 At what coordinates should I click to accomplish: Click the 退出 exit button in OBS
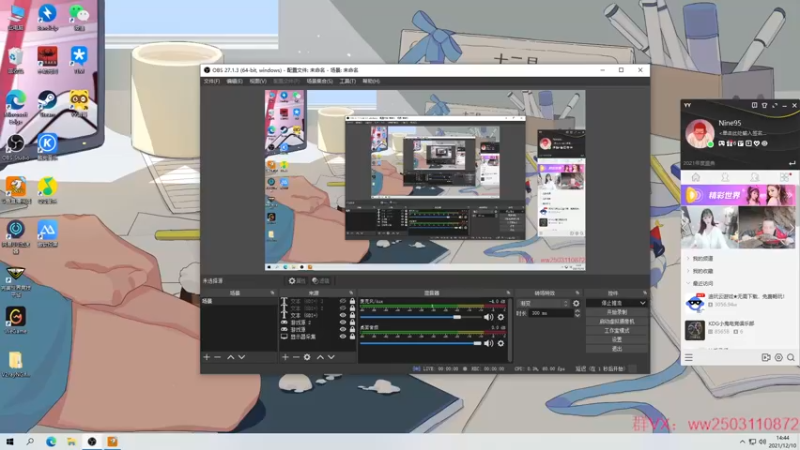pos(617,349)
